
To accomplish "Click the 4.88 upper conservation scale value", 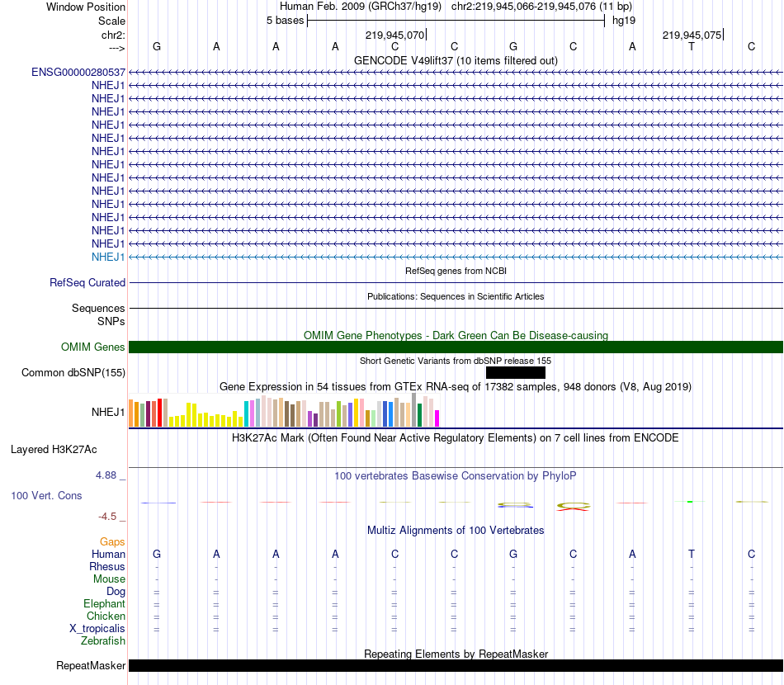I will (106, 475).
